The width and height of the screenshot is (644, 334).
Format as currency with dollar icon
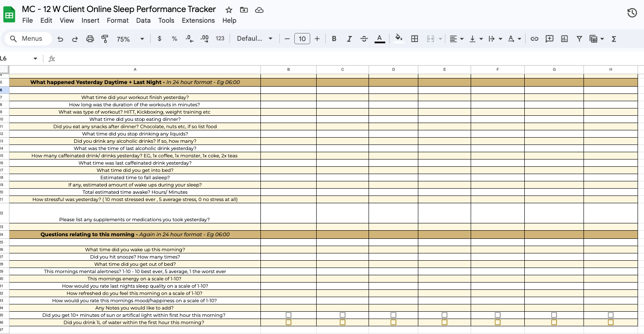coord(160,39)
